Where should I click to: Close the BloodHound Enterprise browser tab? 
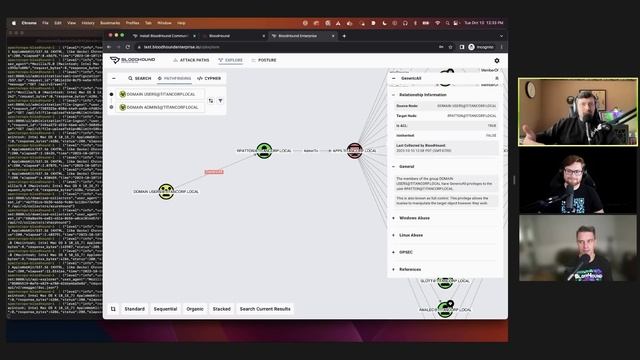(x=333, y=36)
